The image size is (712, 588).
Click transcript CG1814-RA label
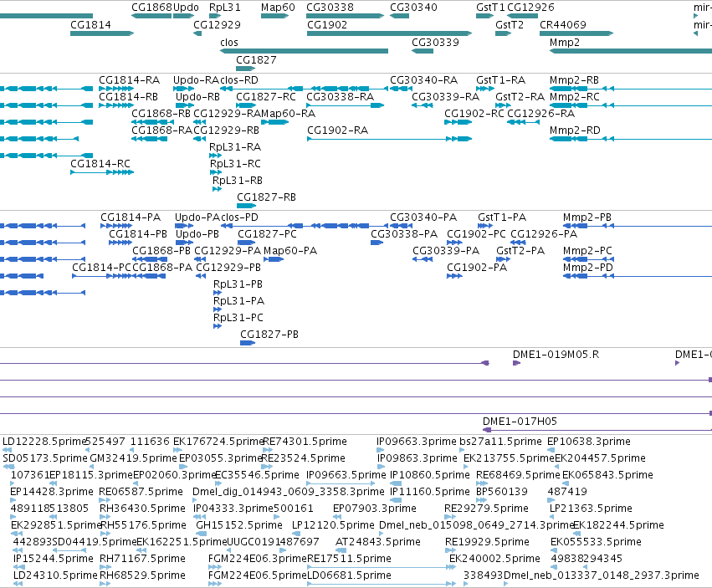tap(130, 80)
